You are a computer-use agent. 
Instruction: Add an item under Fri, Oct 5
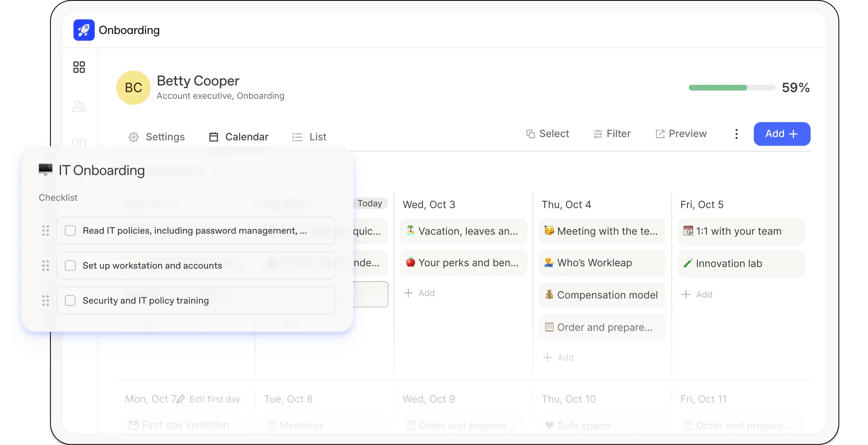pyautogui.click(x=697, y=295)
